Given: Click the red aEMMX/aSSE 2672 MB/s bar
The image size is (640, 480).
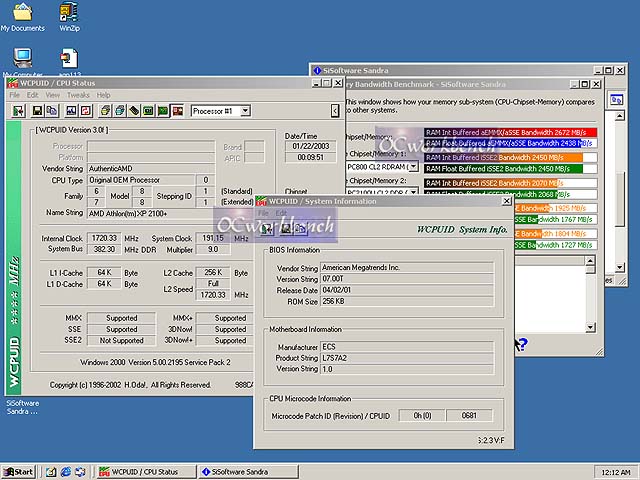Looking at the screenshot, I should [510, 132].
